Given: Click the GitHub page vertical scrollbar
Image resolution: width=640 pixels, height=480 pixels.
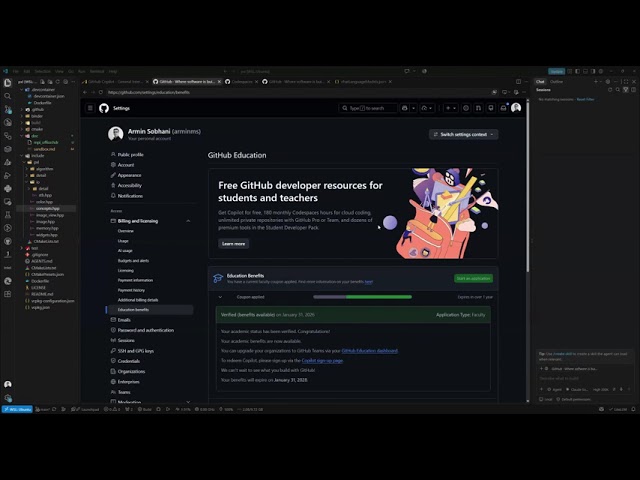Looking at the screenshot, I should coord(527,188).
